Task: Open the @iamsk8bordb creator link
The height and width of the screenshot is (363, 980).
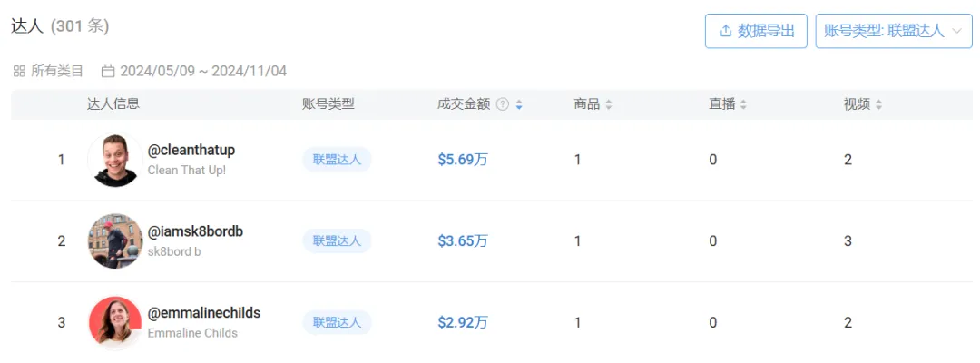Action: [195, 231]
